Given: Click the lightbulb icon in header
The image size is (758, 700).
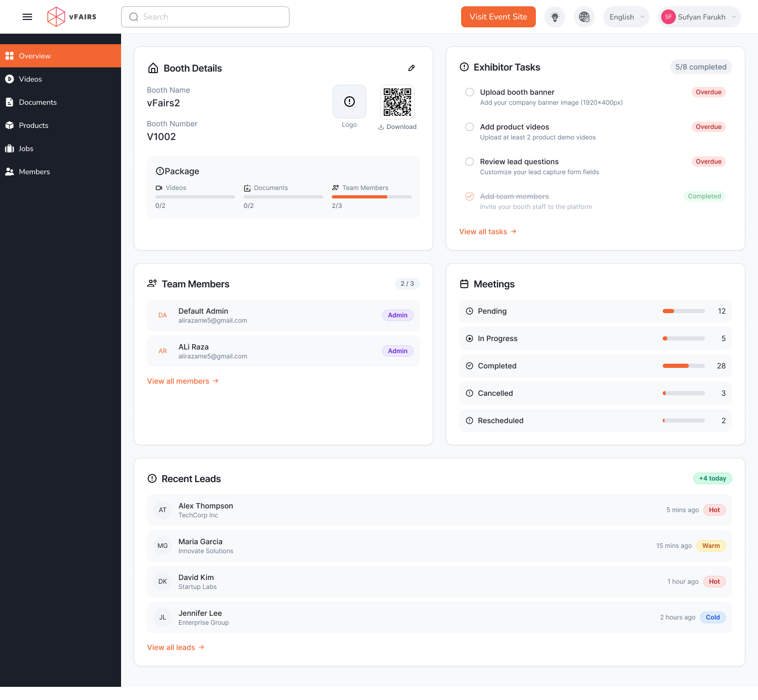Looking at the screenshot, I should coord(555,17).
